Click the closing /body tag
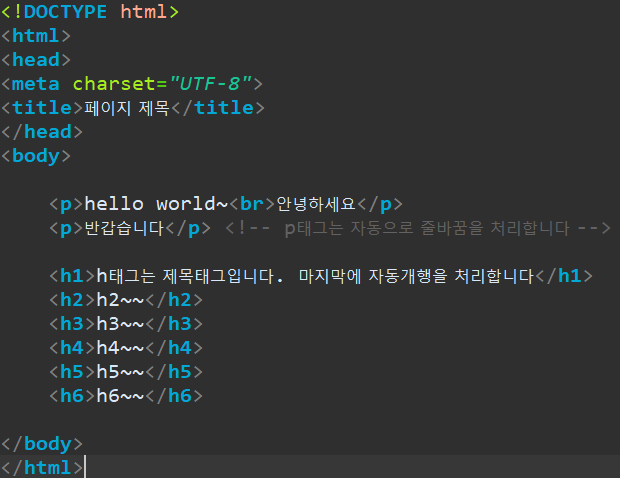Screen dimensions: 620x478 (42, 444)
